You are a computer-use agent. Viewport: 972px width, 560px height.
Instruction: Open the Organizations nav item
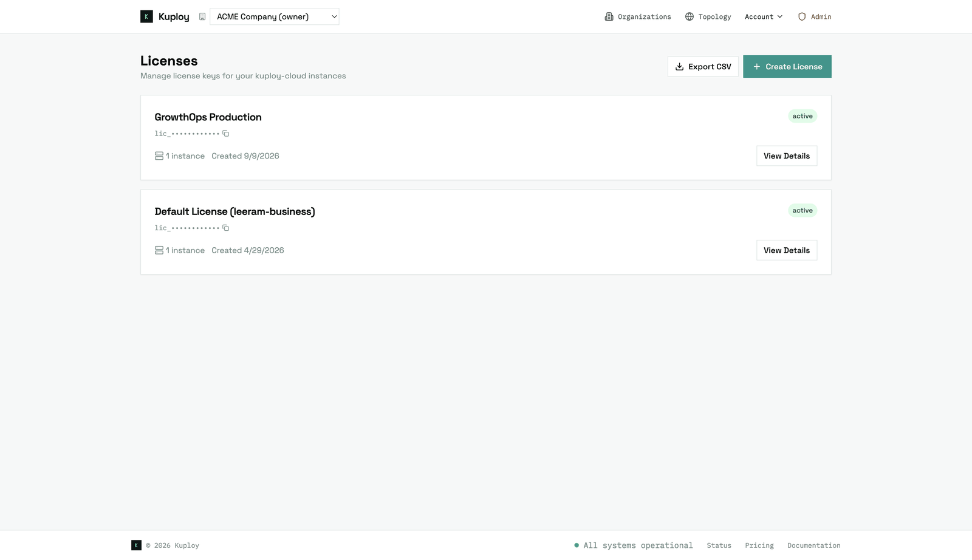638,16
